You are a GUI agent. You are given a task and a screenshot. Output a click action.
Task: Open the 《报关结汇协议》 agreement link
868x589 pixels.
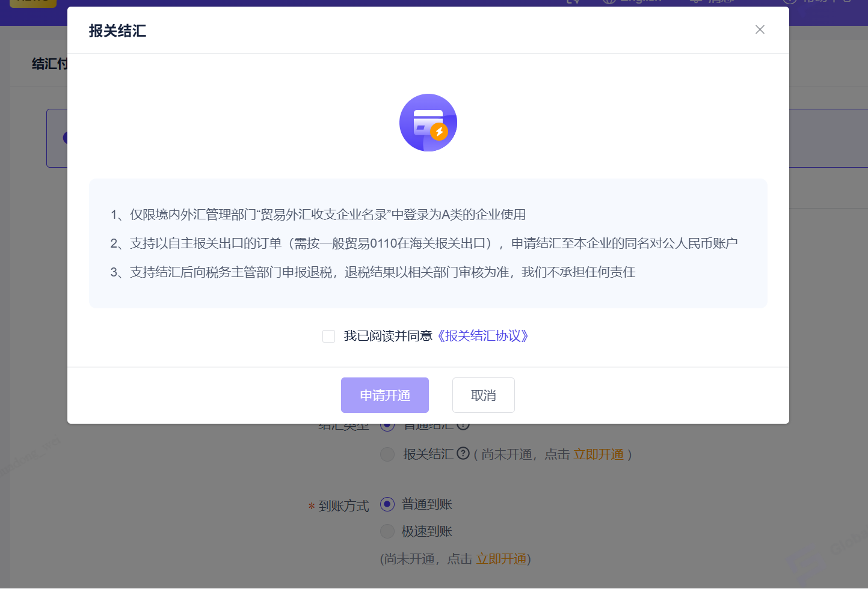482,336
